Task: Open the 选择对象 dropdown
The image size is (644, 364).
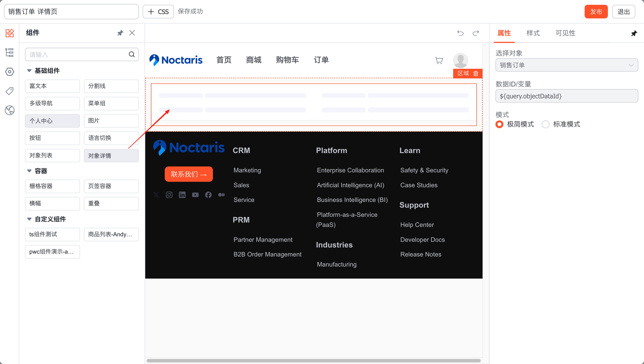Action: [566, 65]
